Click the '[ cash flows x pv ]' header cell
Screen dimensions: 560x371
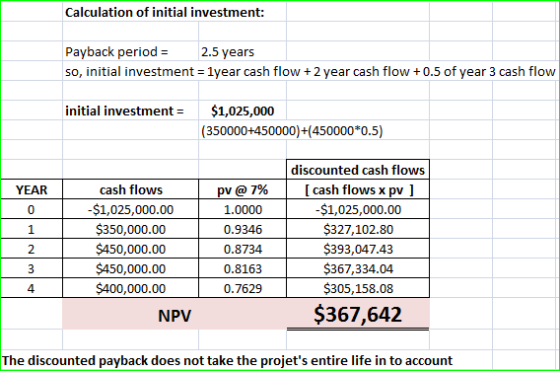pyautogui.click(x=358, y=190)
